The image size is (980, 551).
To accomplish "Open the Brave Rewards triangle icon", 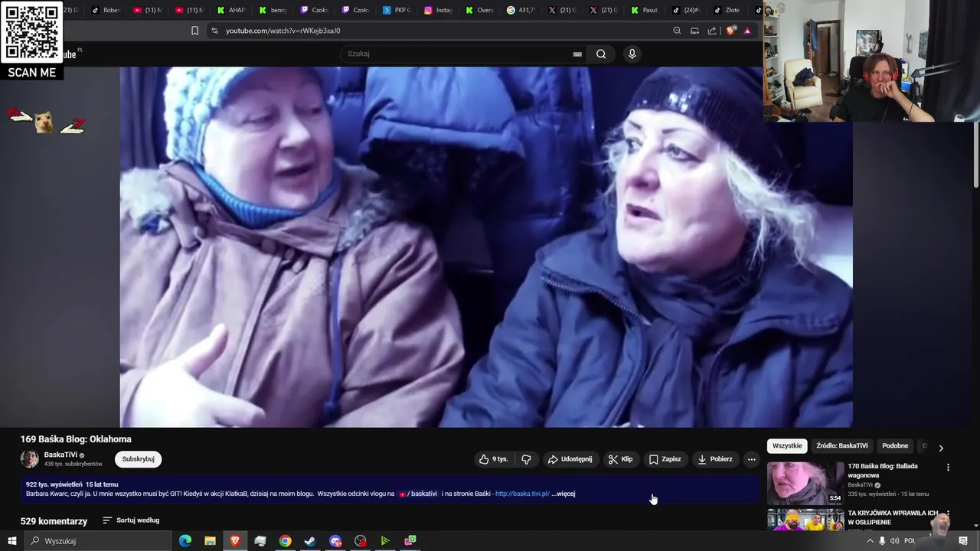I will coord(747,31).
